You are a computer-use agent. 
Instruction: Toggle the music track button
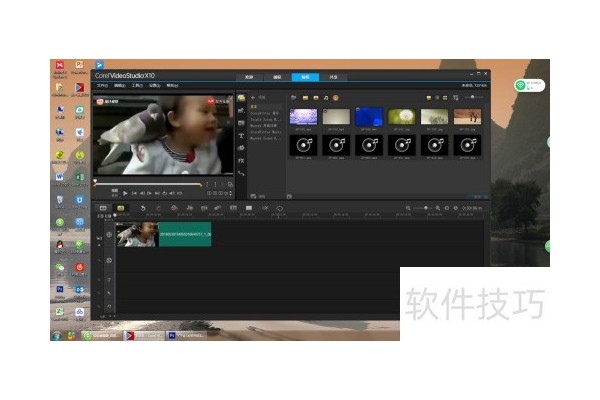pyautogui.click(x=109, y=306)
